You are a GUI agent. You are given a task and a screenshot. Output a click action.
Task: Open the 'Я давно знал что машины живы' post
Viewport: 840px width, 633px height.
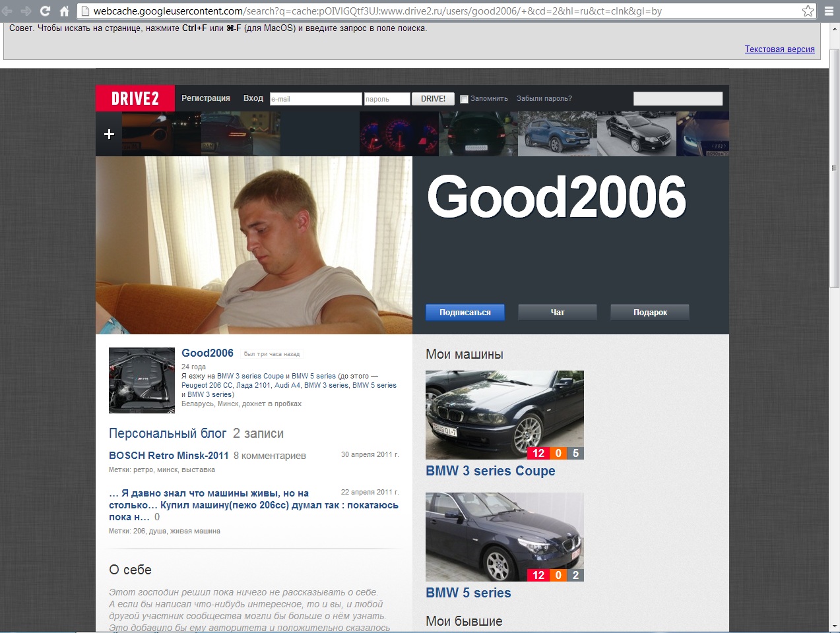click(x=253, y=505)
